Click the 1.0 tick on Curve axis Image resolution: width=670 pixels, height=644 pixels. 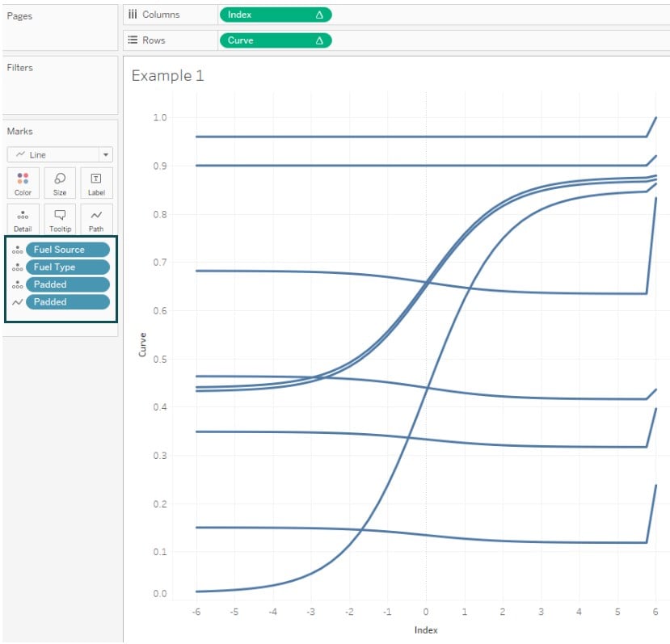[x=160, y=117]
